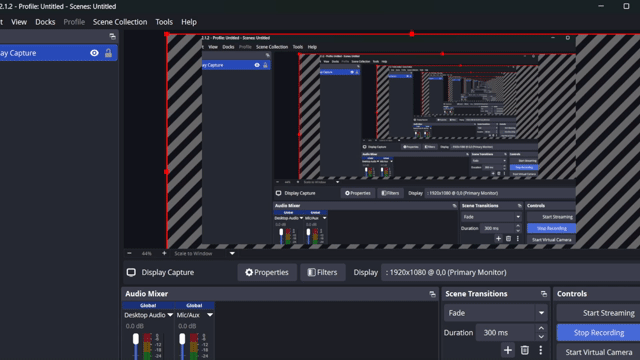Click the Filters button
Screen dimensions: 640x360
(322, 272)
